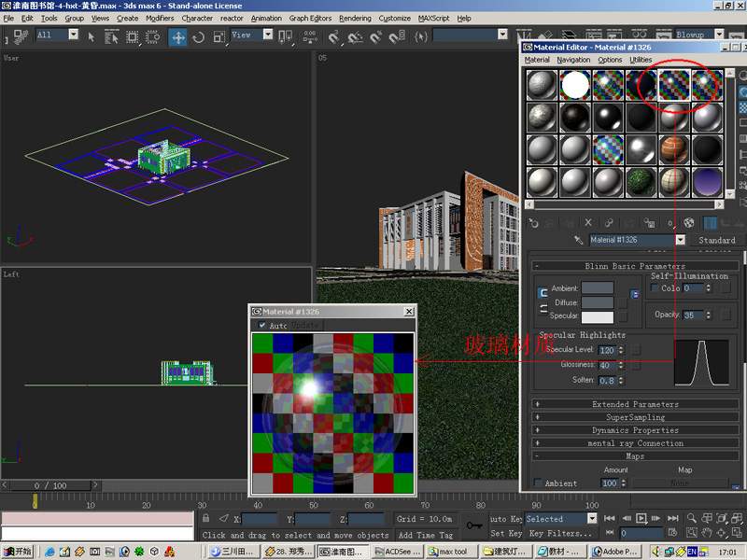Screen dimensions: 747x560
Task: Toggle Diffuse-Specular color lock button
Action: [543, 309]
